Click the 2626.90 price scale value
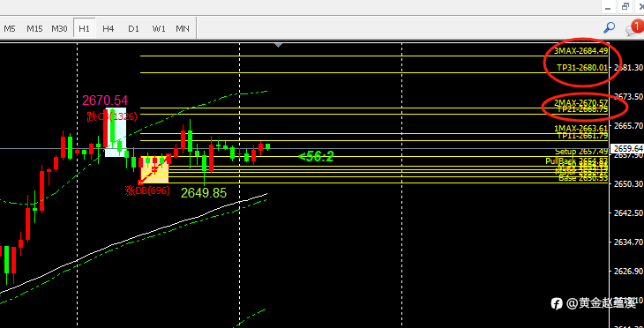The image size is (644, 328). tap(628, 271)
